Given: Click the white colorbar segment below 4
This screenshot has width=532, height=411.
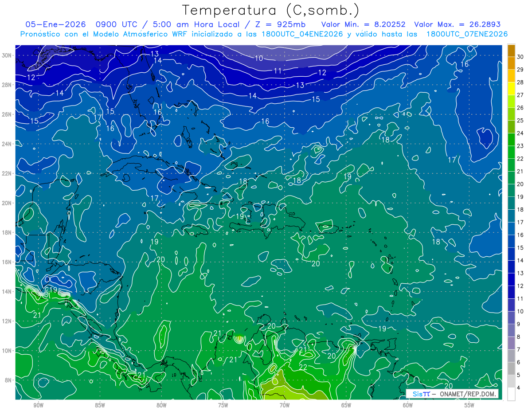Looking at the screenshot, I should tap(511, 394).
